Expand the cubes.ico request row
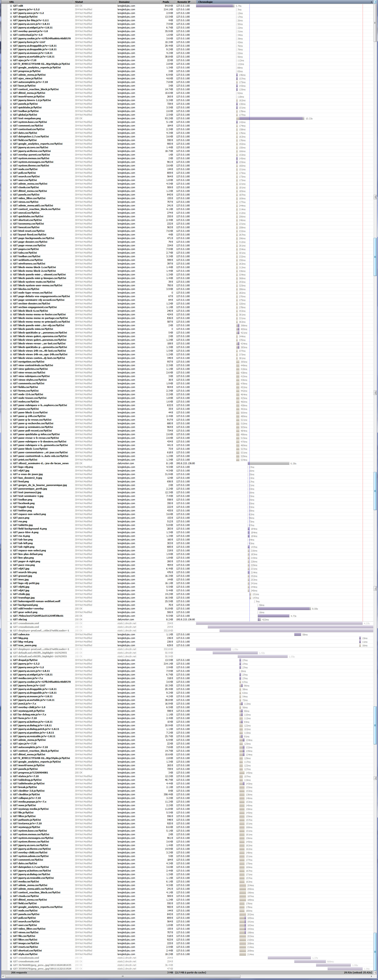378x980 pixels. pyautogui.click(x=11, y=634)
